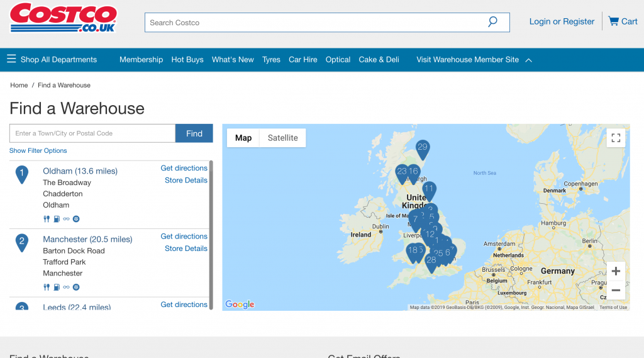Collapse the Visit Warehouse Member Site chevron
This screenshot has height=358, width=644.
tap(528, 60)
